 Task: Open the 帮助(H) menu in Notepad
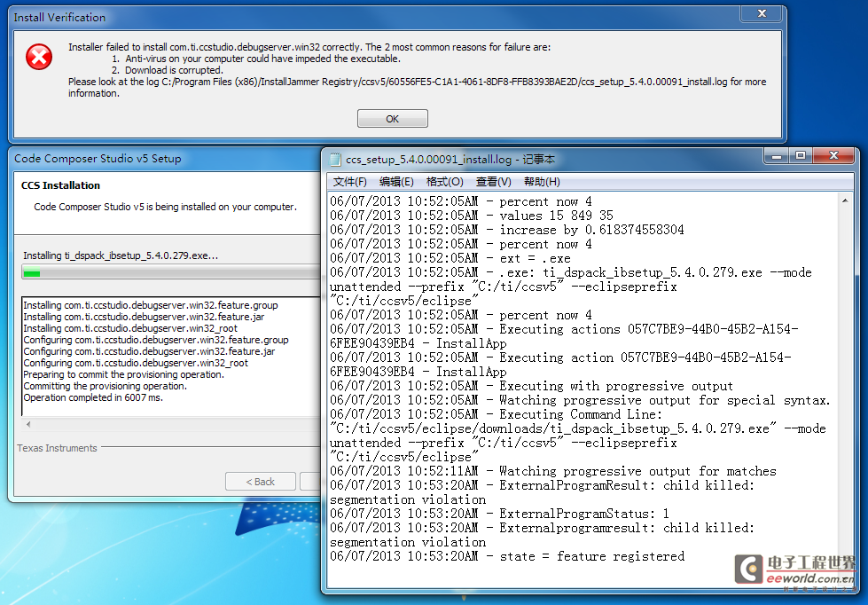pyautogui.click(x=542, y=182)
